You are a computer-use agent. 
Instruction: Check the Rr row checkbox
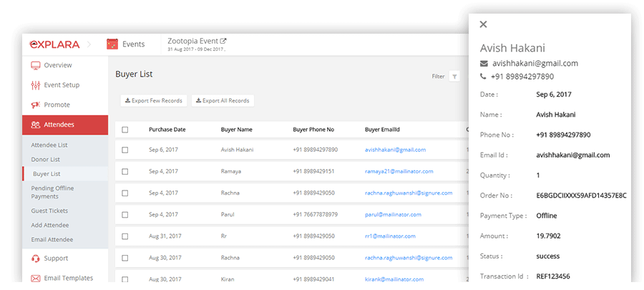coord(125,236)
